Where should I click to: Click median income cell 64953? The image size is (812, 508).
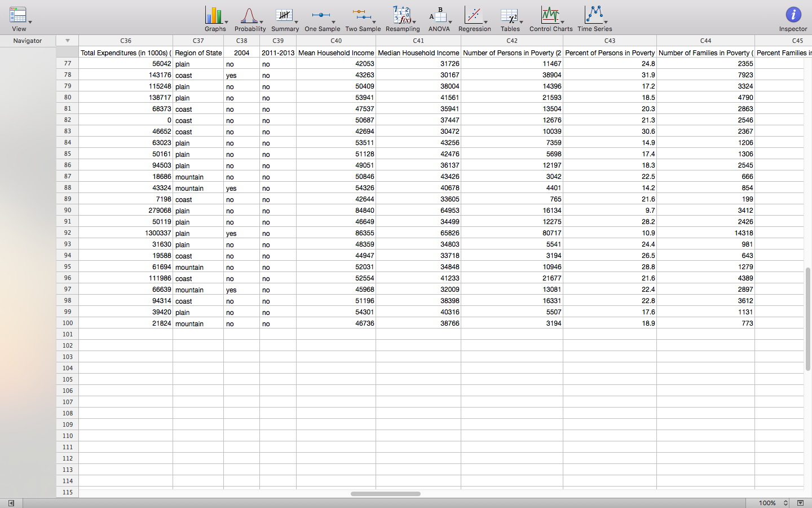tap(418, 211)
